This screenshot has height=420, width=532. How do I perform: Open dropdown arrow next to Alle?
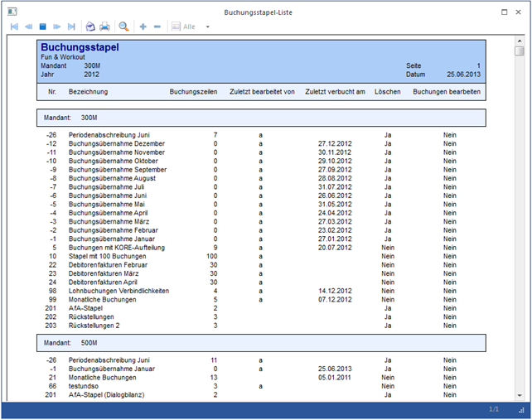[x=207, y=27]
